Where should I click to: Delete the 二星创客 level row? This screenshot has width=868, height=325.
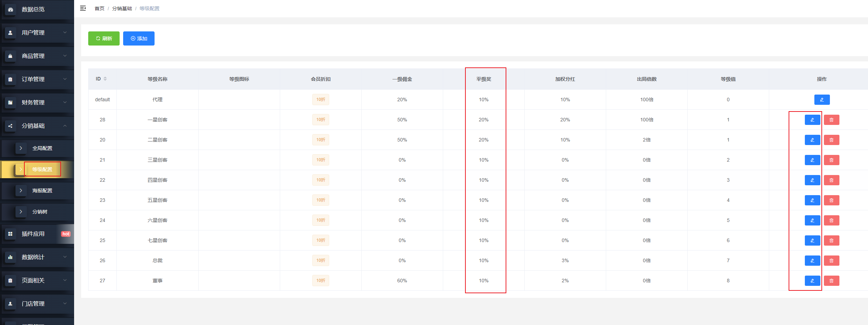831,140
